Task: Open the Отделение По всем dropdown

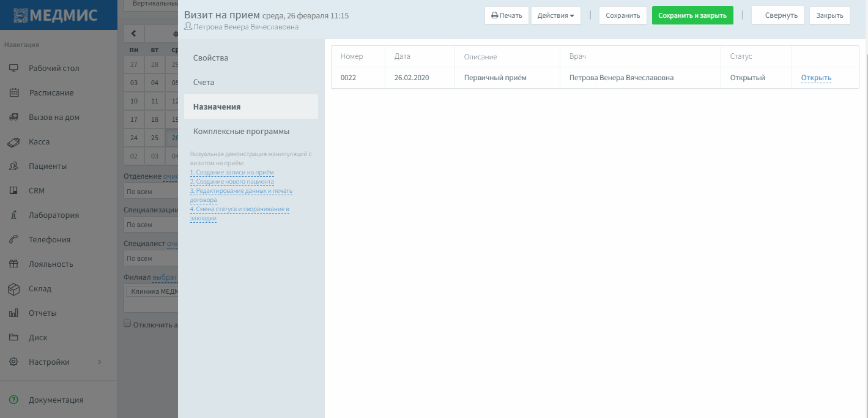Action: 150,192
